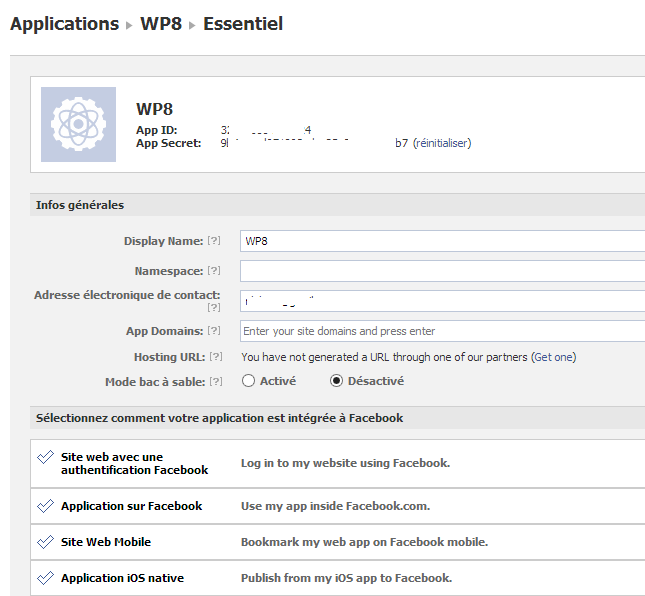Click checkmark icon for Application sur Facebook
The image size is (645, 596).
[x=45, y=506]
